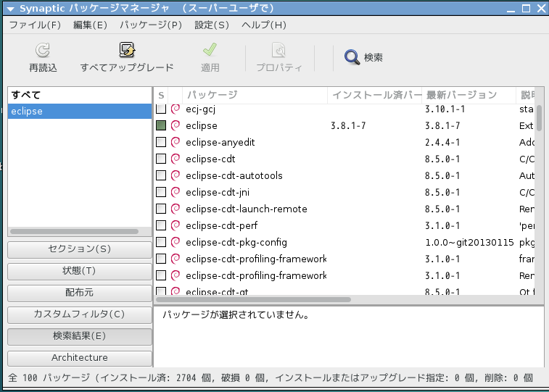The width and height of the screenshot is (549, 392).
Task: Select the 'eclipse' search entry in left list
Action: click(80, 111)
